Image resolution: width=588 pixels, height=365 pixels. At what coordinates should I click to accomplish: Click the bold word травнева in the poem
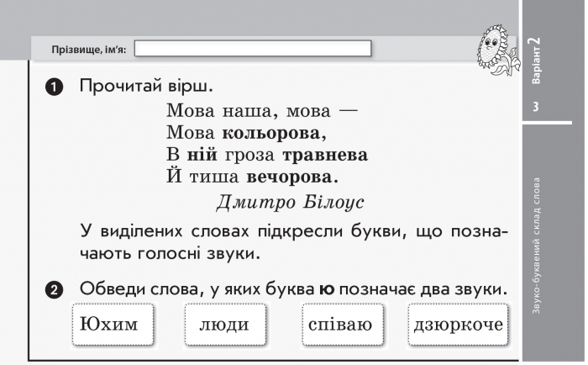coord(325,155)
